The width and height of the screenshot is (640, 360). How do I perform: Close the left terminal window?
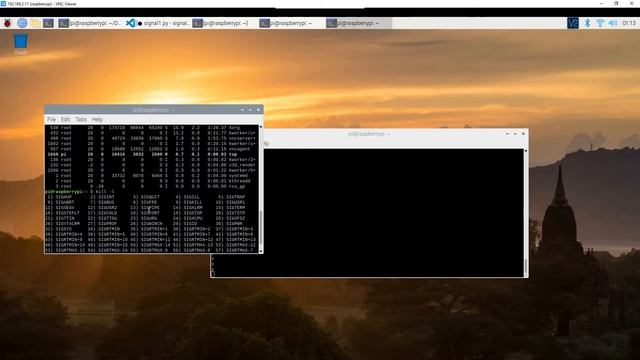258,109
